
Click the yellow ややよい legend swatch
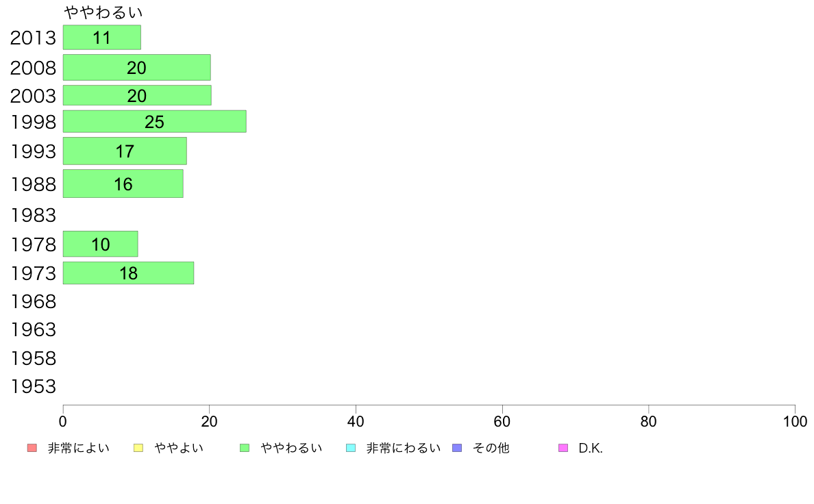click(138, 448)
